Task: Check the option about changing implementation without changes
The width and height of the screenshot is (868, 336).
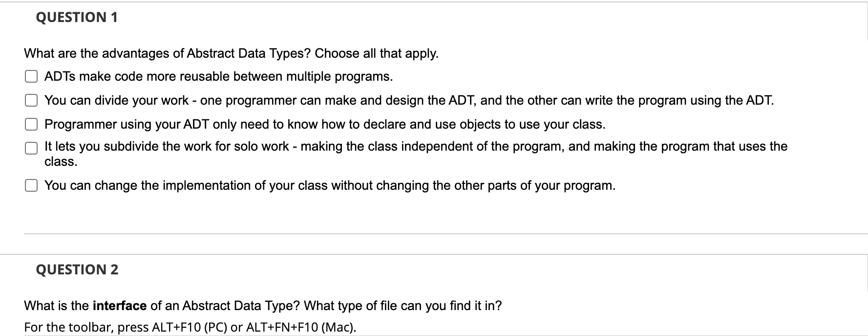Action: [x=31, y=185]
